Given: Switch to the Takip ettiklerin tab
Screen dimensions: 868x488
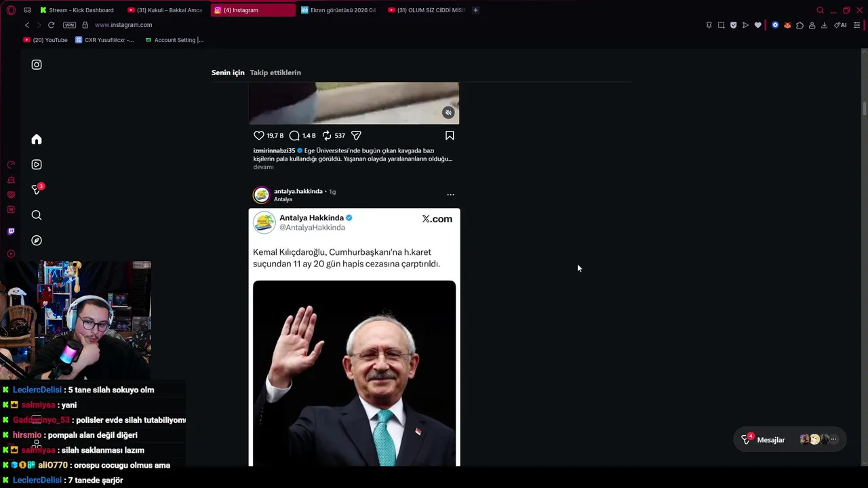Looking at the screenshot, I should (275, 73).
